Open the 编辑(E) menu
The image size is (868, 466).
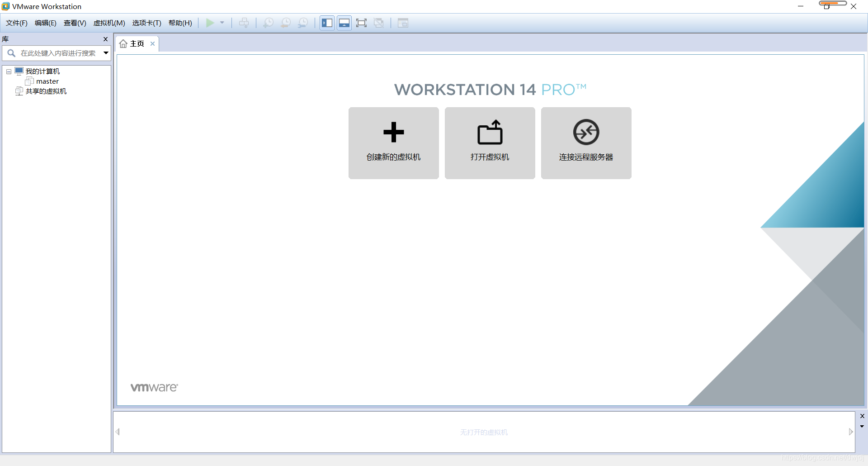pyautogui.click(x=46, y=23)
